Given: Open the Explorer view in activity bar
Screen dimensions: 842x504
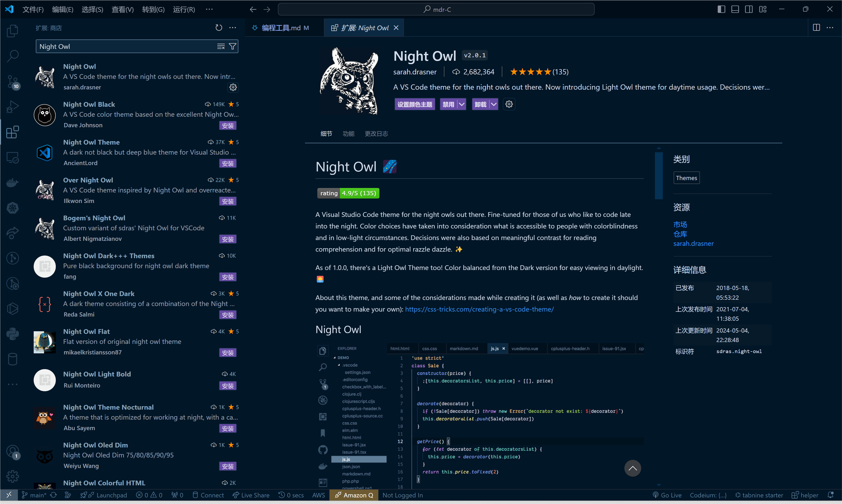Looking at the screenshot, I should coord(13,31).
